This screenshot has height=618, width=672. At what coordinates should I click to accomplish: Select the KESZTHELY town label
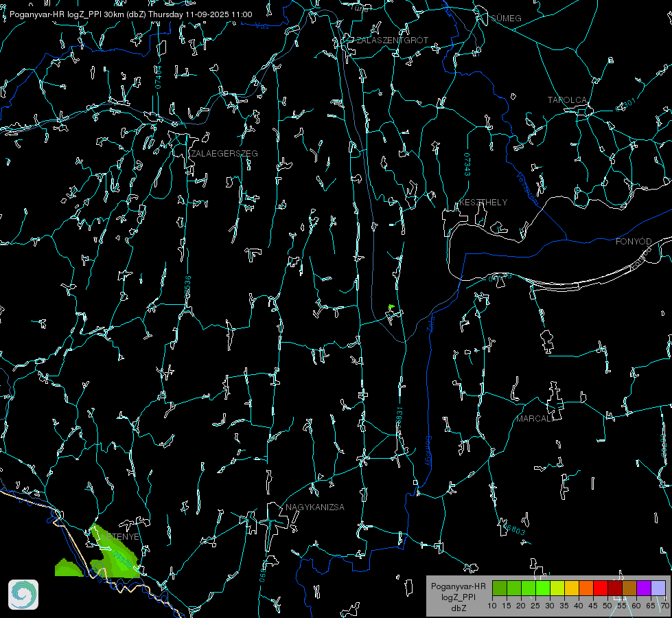(483, 202)
